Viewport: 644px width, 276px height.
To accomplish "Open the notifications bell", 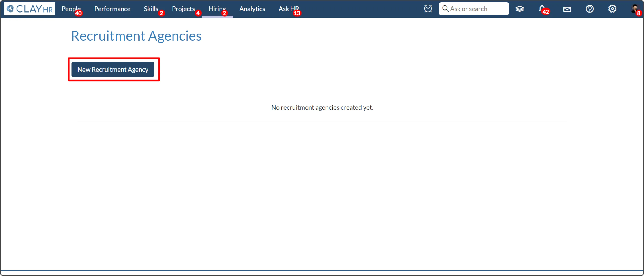I will click(541, 9).
